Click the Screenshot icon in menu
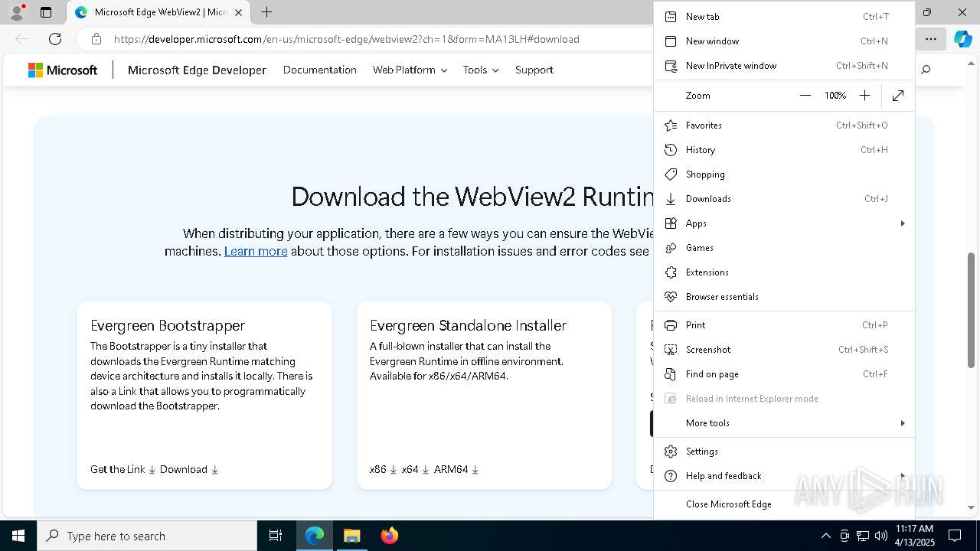This screenshot has height=551, width=980. coord(671,350)
